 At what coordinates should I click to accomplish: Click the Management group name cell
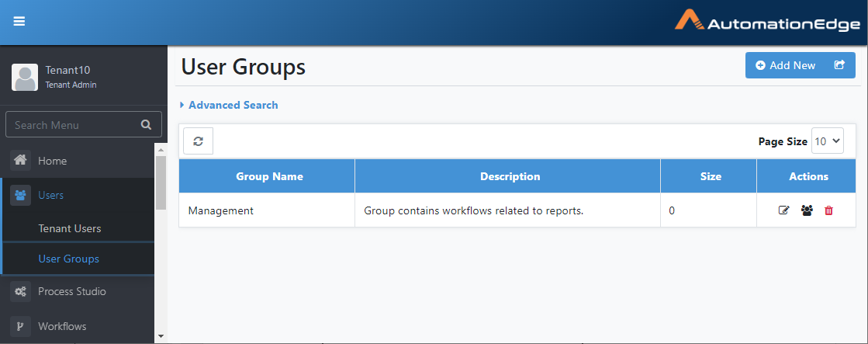[x=267, y=210]
